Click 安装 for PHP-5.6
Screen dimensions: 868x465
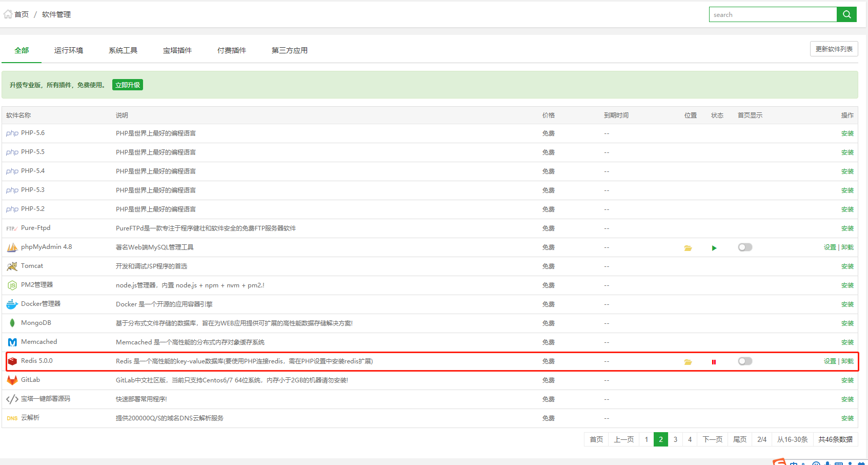847,133
